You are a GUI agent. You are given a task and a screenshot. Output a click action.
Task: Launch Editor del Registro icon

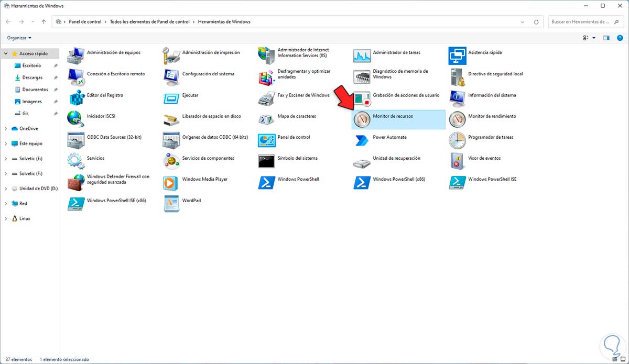pyautogui.click(x=76, y=98)
